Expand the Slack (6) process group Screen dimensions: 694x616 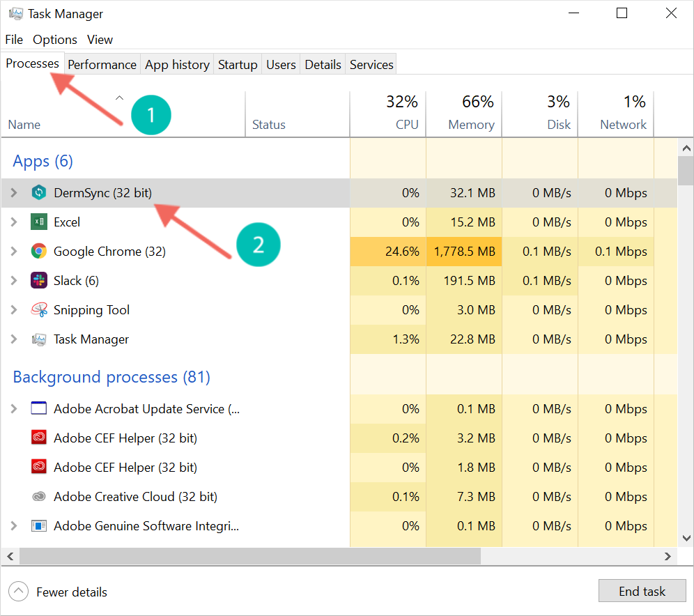[x=14, y=281]
